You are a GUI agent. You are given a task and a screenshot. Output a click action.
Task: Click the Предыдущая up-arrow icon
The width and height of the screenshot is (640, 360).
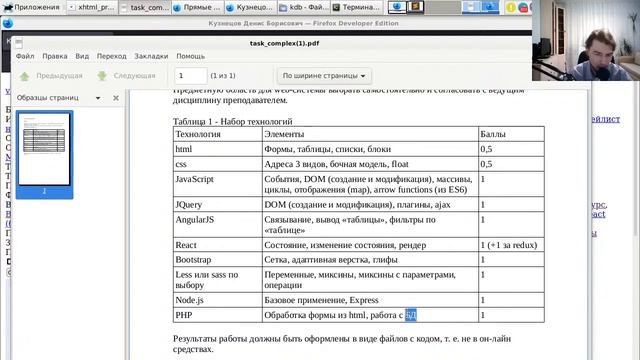24,76
